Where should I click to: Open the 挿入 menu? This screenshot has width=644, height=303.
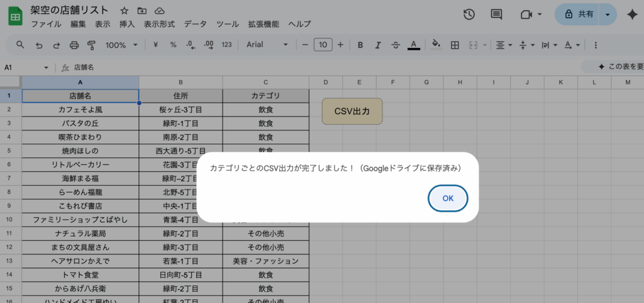(127, 24)
